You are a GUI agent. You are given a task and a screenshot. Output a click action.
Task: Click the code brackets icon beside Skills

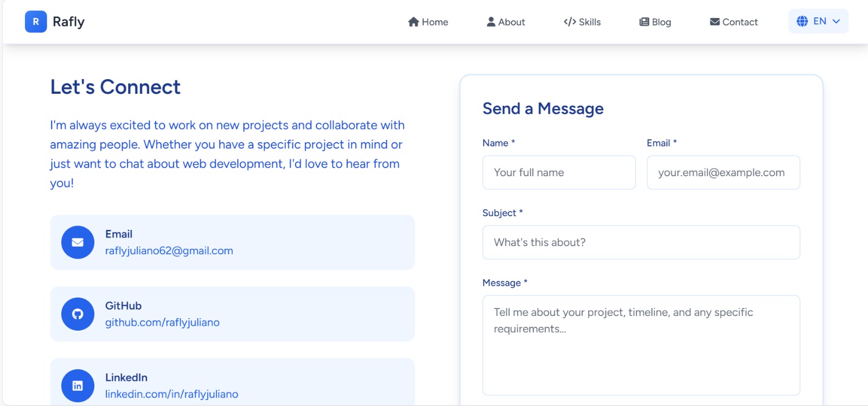(x=570, y=22)
